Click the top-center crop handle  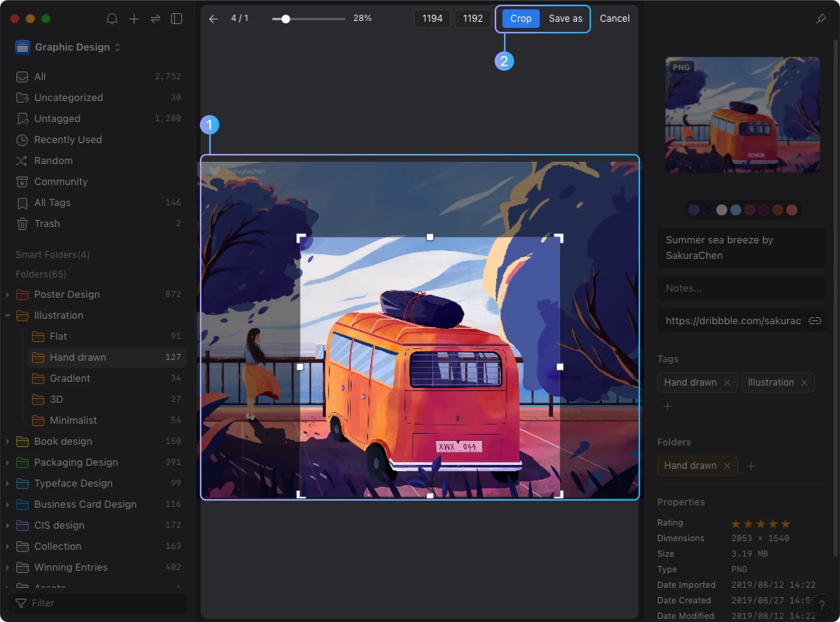430,237
